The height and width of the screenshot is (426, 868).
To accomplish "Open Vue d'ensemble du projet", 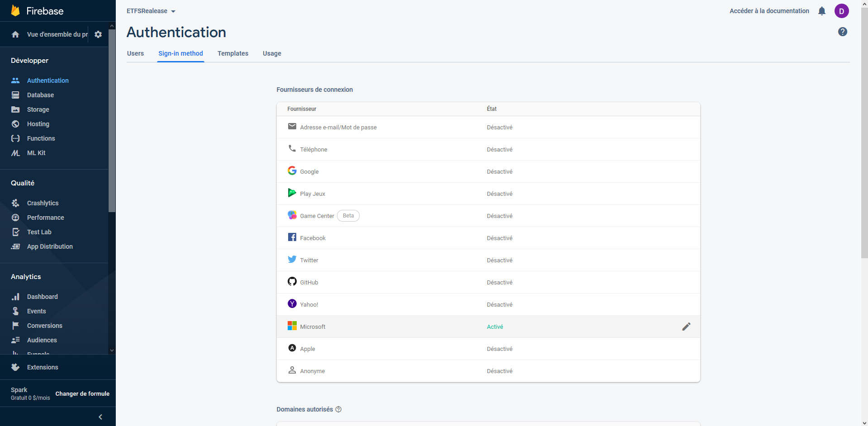I will click(x=57, y=34).
